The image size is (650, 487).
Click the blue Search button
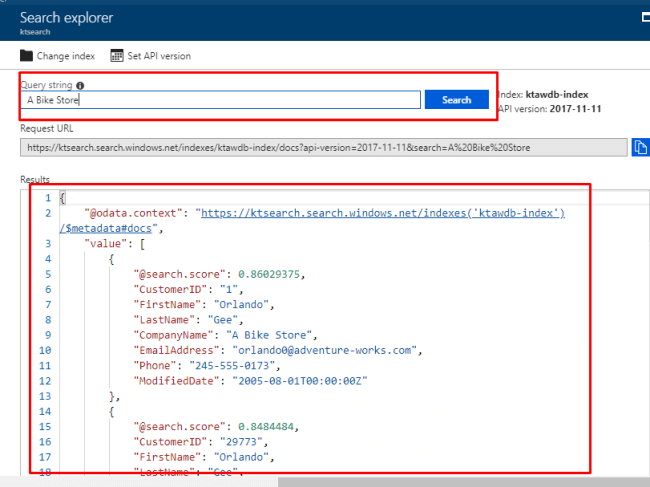(x=456, y=99)
